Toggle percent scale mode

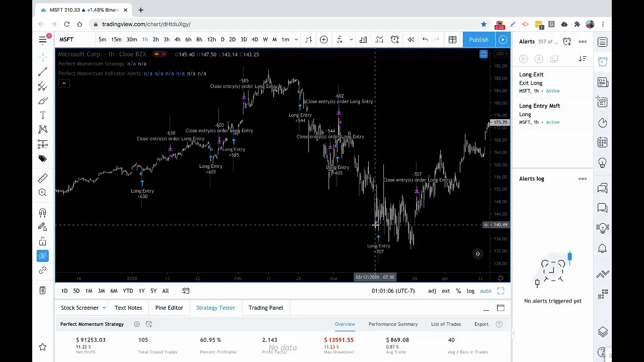(458, 291)
